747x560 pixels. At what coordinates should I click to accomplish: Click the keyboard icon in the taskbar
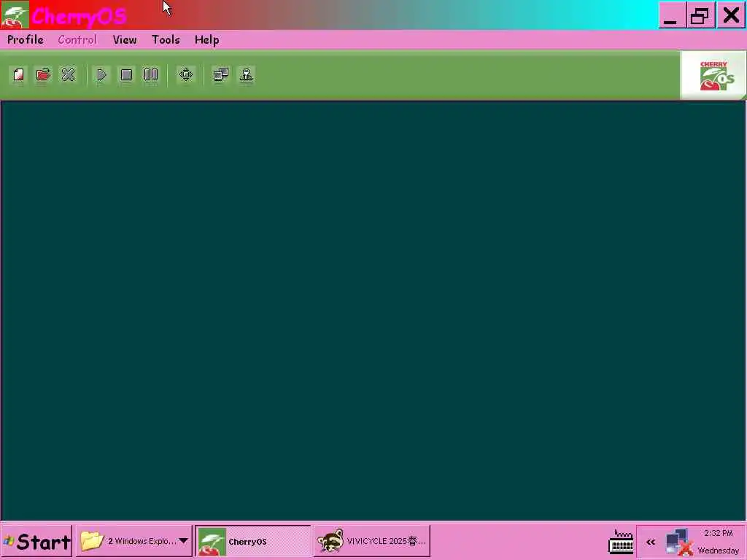tap(622, 542)
